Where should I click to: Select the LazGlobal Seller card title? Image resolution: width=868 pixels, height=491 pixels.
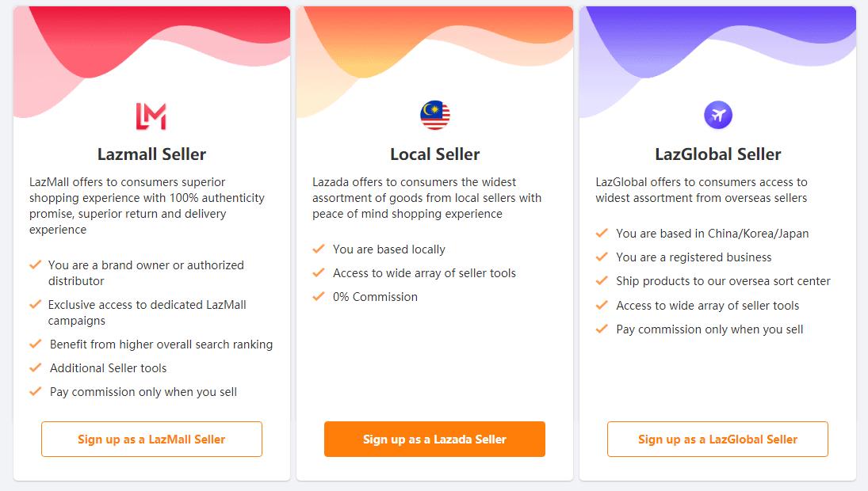pyautogui.click(x=717, y=154)
